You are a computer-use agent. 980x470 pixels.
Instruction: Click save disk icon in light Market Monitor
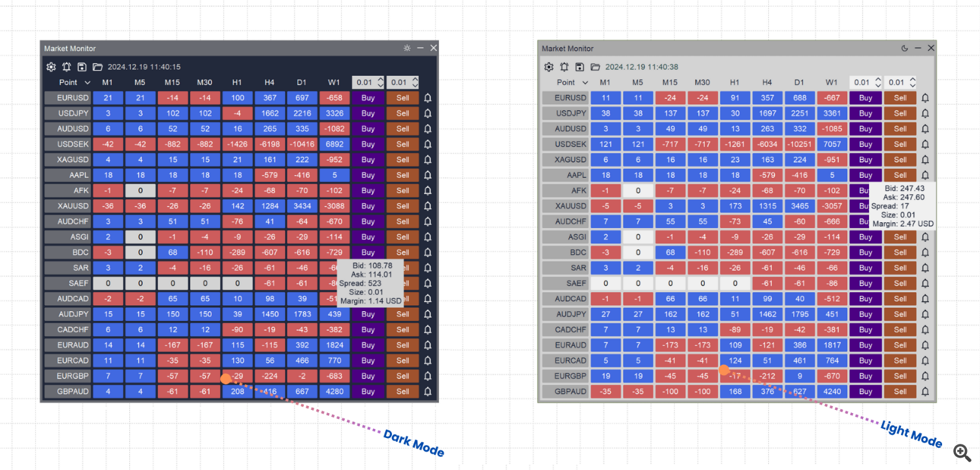click(x=580, y=67)
